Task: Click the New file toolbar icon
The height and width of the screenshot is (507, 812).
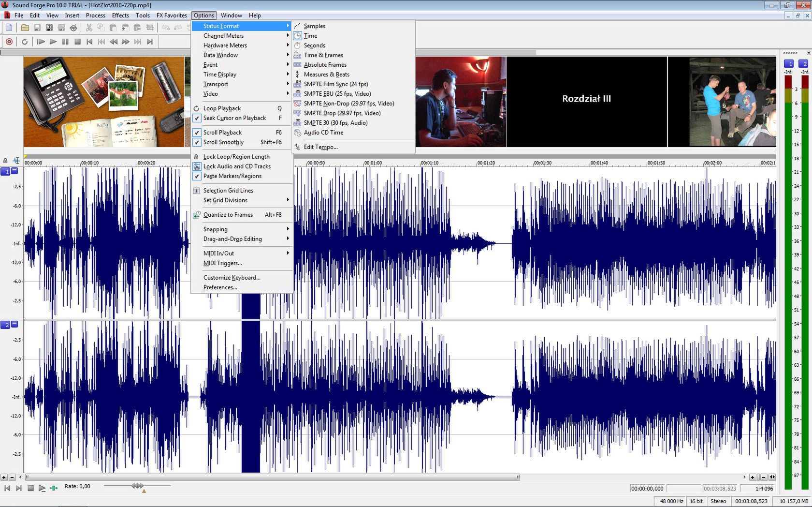Action: tap(9, 28)
